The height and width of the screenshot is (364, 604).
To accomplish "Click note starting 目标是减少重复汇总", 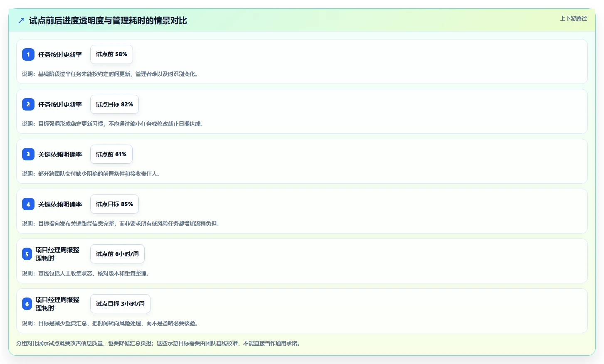I will coord(111,323).
